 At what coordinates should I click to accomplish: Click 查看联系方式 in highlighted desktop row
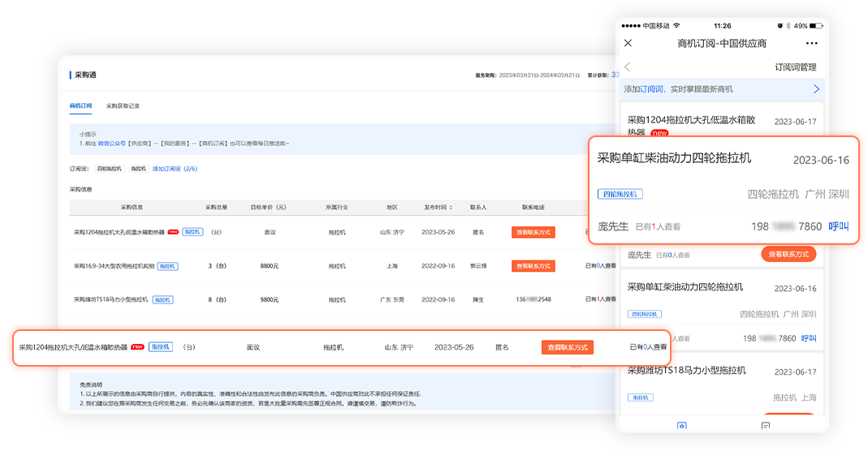point(568,347)
